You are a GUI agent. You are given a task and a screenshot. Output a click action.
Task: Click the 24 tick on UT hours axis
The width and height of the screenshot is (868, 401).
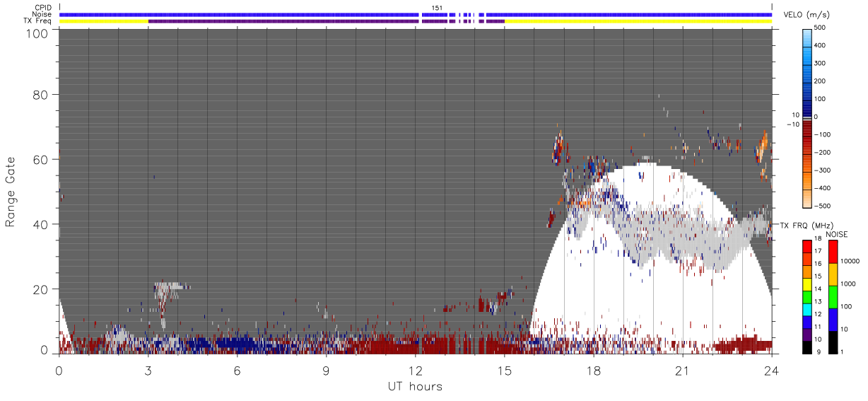point(772,371)
